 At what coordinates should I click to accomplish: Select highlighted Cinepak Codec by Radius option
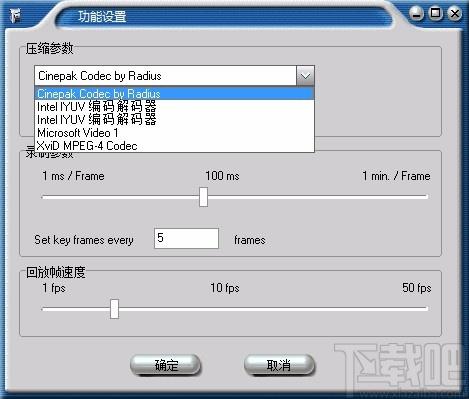click(174, 94)
